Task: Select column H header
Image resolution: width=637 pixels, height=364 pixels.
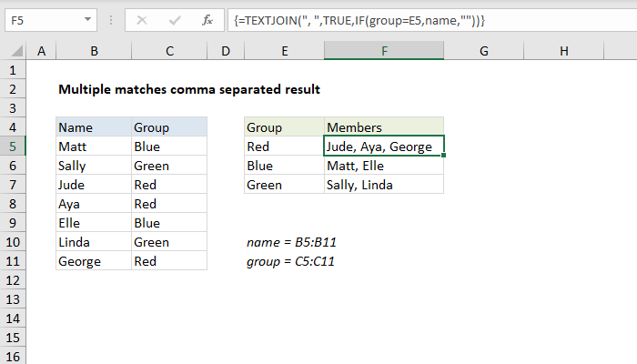Action: 565,53
